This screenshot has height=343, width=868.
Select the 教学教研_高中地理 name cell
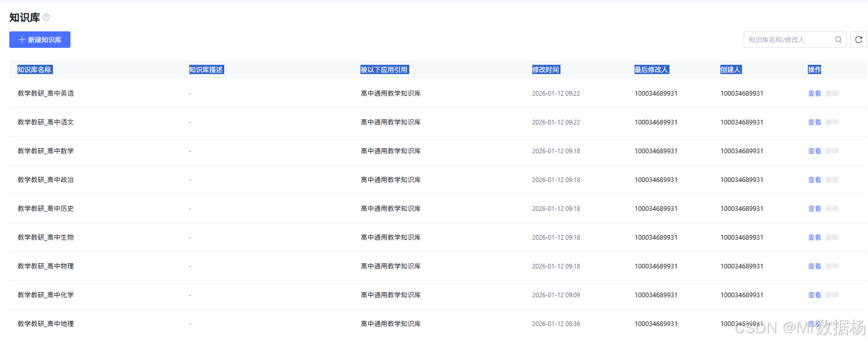pos(46,324)
